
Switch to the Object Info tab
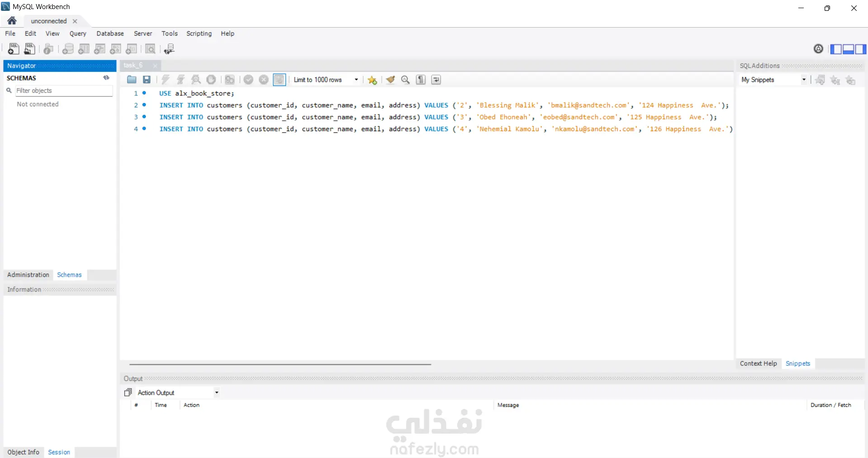23,452
